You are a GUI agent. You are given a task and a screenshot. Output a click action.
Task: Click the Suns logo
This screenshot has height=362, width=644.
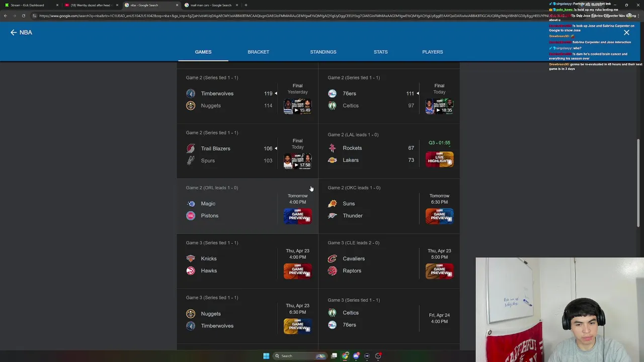pyautogui.click(x=332, y=204)
